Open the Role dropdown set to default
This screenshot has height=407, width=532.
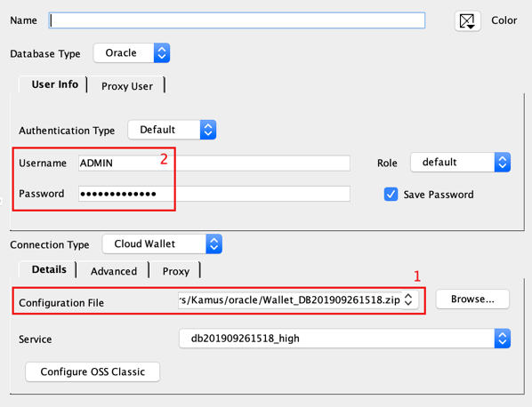click(x=461, y=162)
